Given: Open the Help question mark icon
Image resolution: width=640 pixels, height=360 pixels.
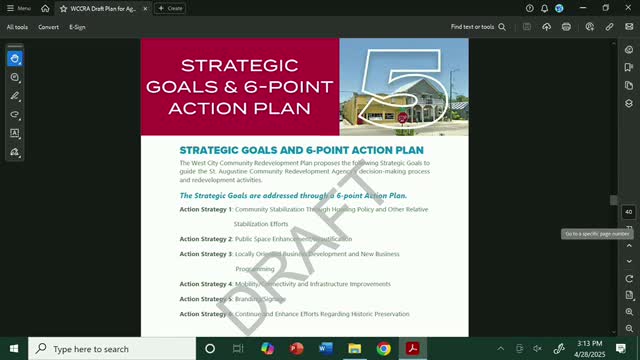Looking at the screenshot, I should pyautogui.click(x=529, y=8).
